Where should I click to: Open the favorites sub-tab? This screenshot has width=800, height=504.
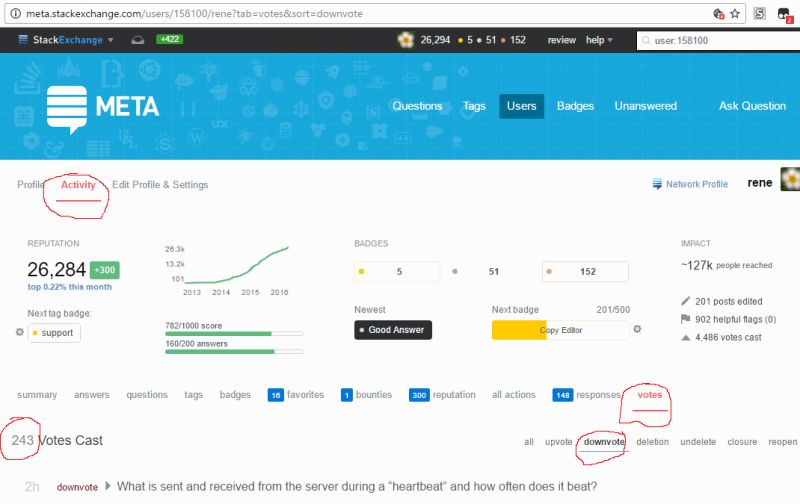pyautogui.click(x=296, y=394)
